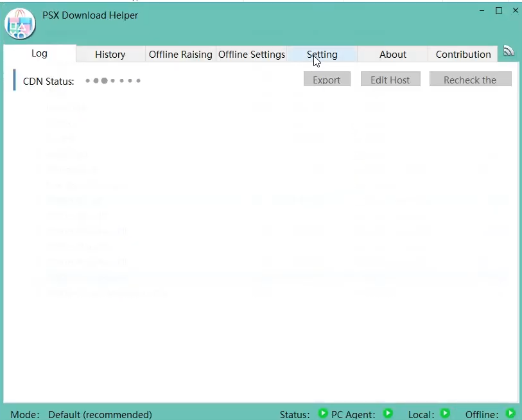The width and height of the screenshot is (522, 420).
Task: Click the Recheck the button
Action: tap(471, 79)
